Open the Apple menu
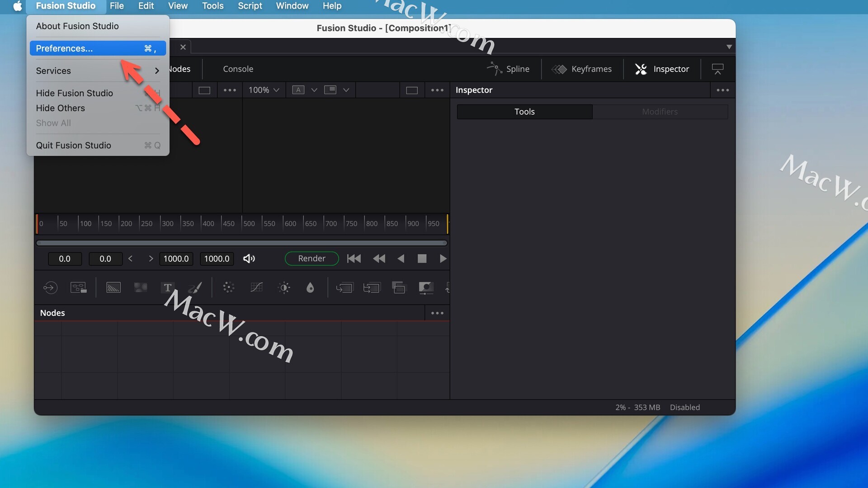The width and height of the screenshot is (868, 488). click(17, 6)
